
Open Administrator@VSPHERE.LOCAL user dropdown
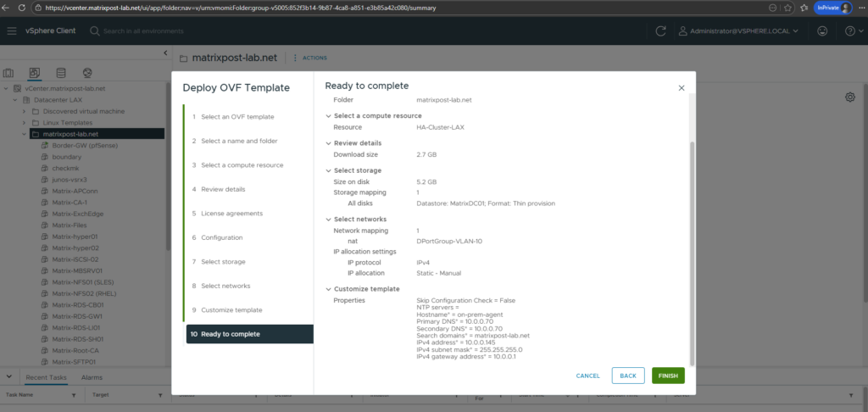[x=738, y=31]
